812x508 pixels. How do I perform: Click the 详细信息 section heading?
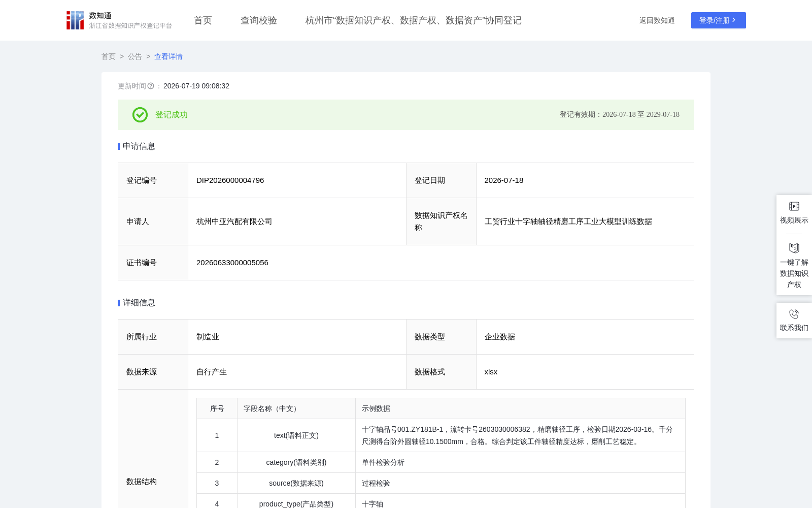tap(139, 303)
